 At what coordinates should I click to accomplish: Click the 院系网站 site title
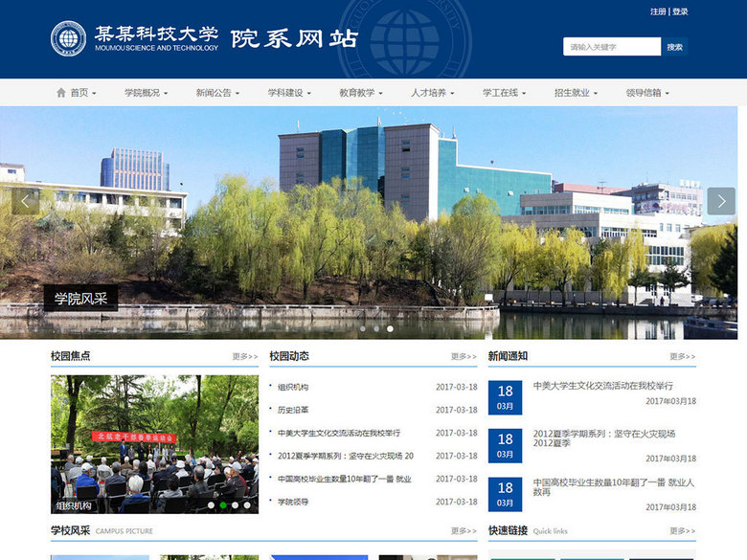(x=294, y=38)
